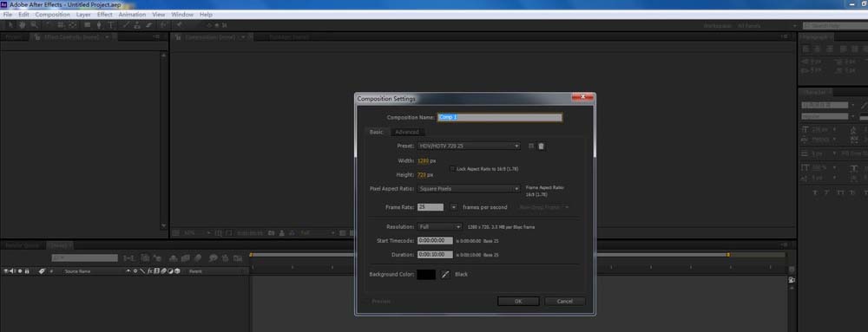The image size is (868, 332).
Task: Open the Window menu
Action: tap(182, 15)
